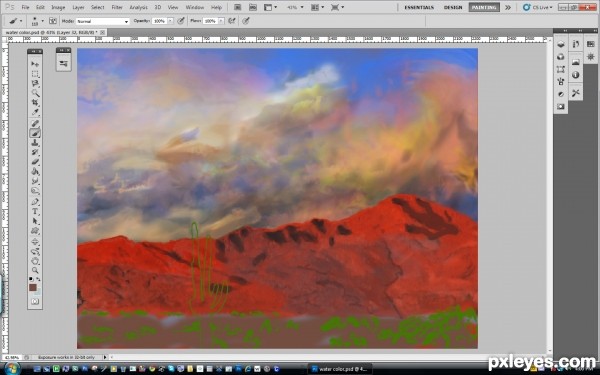Select the Dodge tool

tap(35, 191)
